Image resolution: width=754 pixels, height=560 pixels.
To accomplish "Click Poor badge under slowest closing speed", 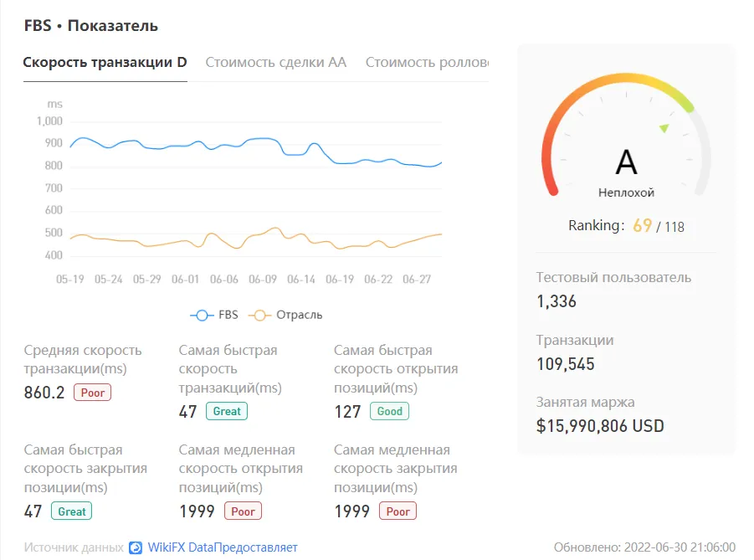I will [x=398, y=511].
